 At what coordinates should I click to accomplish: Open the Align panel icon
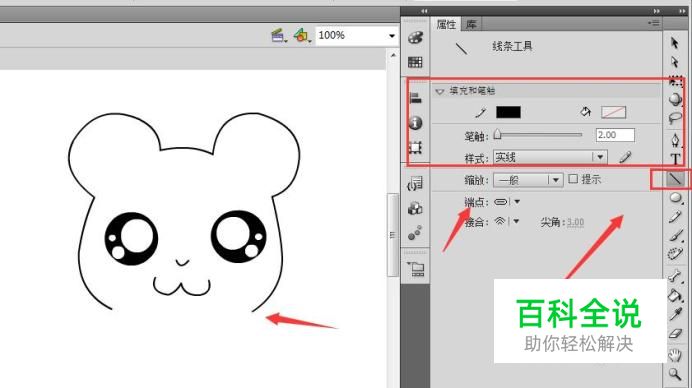click(x=415, y=98)
